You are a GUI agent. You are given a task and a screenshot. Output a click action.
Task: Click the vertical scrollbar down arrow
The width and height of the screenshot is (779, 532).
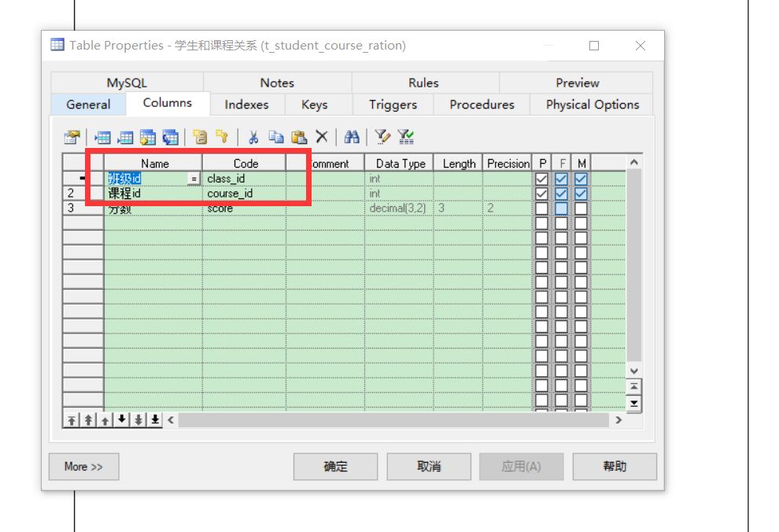click(x=634, y=371)
